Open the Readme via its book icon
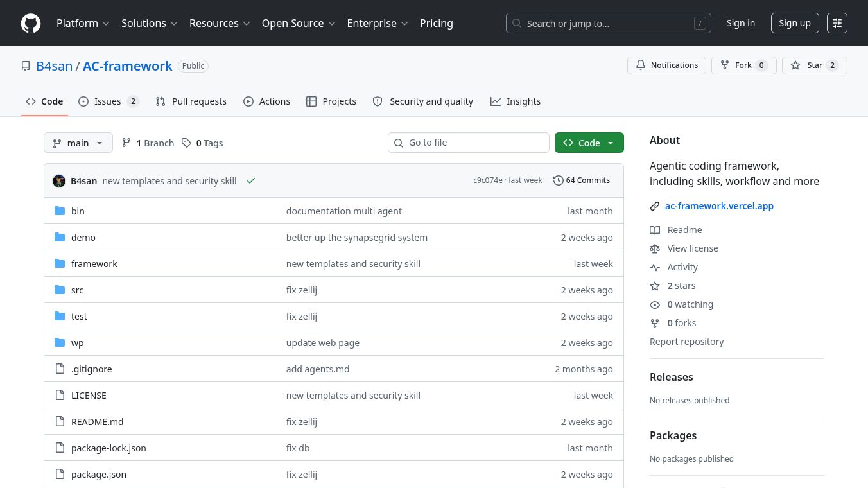868x488 pixels. click(655, 230)
